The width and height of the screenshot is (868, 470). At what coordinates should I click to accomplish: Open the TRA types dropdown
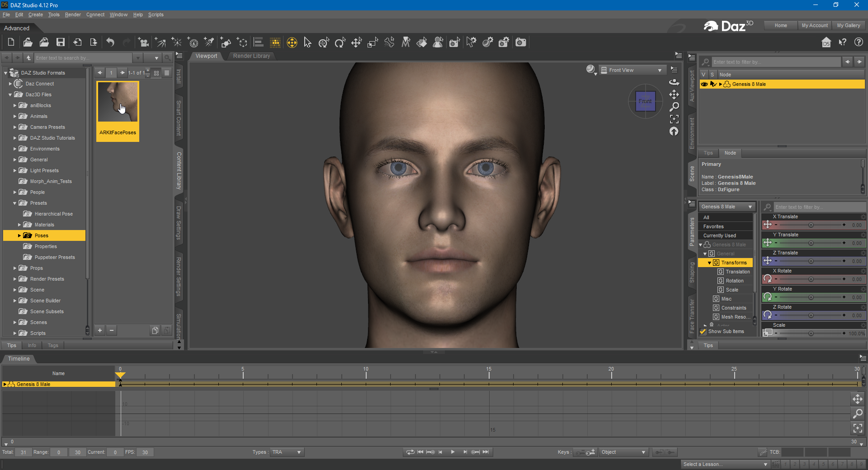tap(287, 452)
